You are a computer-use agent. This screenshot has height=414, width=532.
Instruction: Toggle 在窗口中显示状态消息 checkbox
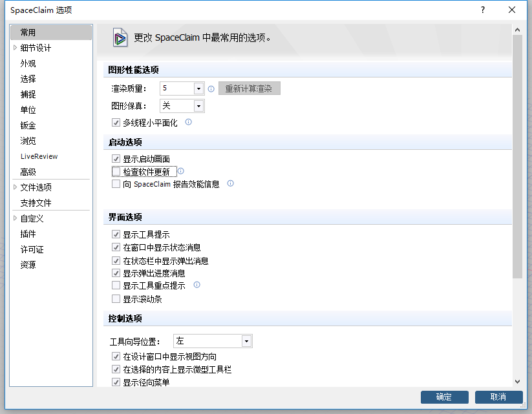point(116,247)
